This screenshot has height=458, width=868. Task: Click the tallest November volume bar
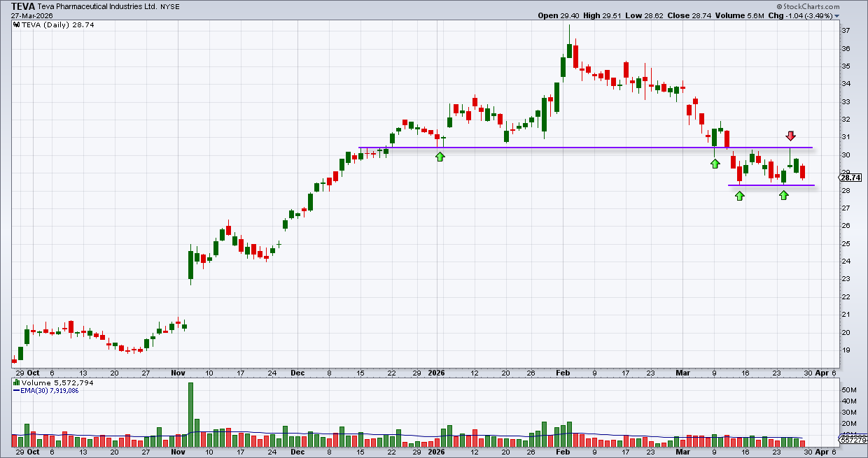pyautogui.click(x=190, y=415)
